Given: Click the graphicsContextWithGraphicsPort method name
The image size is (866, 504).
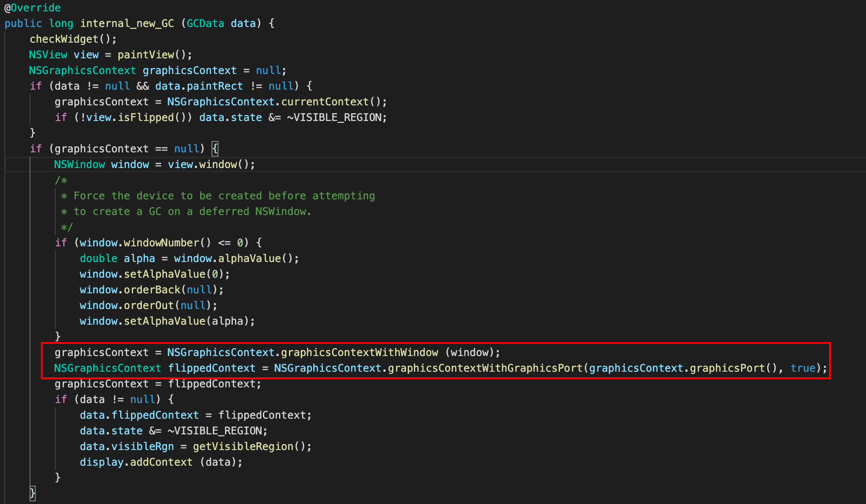Looking at the screenshot, I should [x=485, y=368].
